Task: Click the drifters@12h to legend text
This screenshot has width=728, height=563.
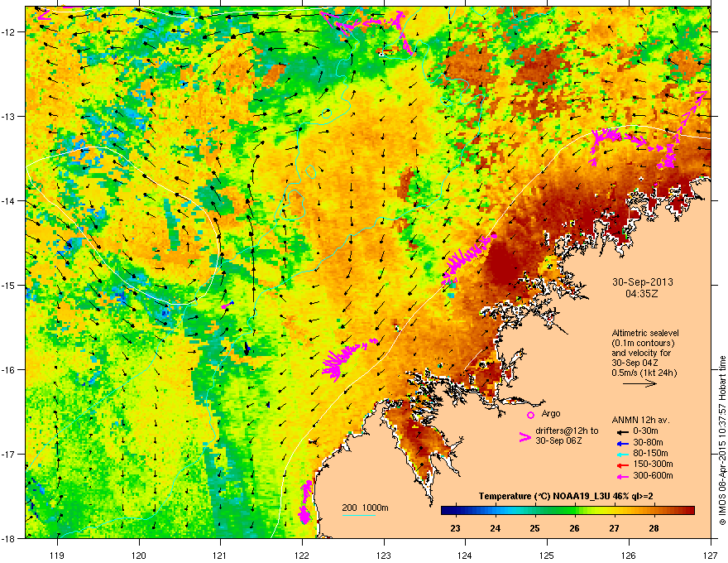Action: click(567, 431)
